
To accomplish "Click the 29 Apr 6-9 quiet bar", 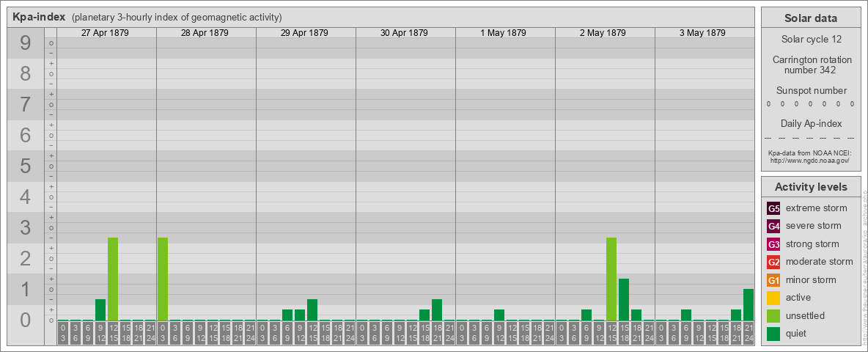I will [287, 315].
